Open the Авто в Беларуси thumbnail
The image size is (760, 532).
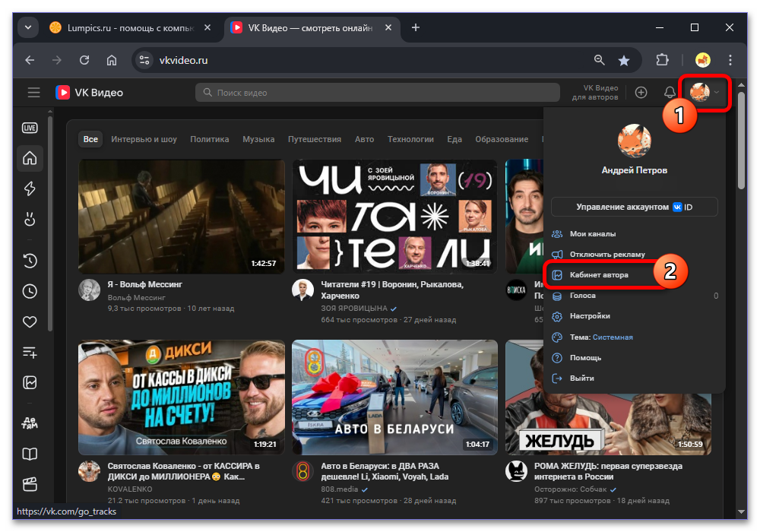(x=394, y=397)
